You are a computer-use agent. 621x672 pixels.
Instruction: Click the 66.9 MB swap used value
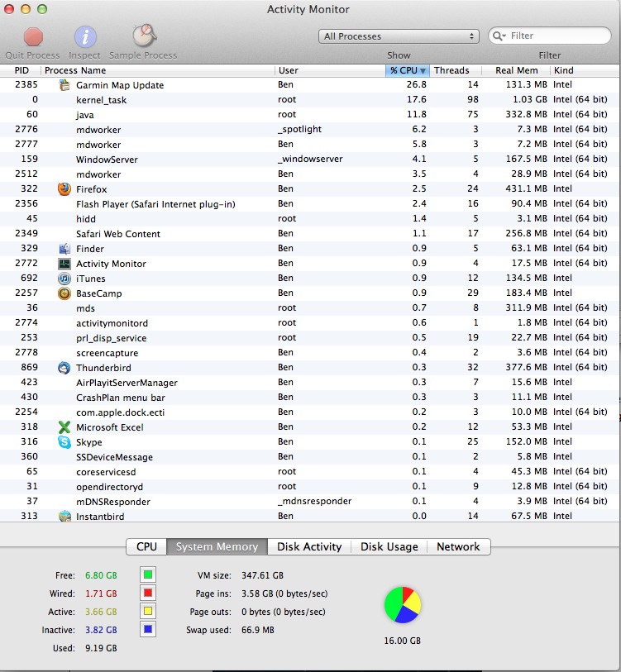pos(258,630)
